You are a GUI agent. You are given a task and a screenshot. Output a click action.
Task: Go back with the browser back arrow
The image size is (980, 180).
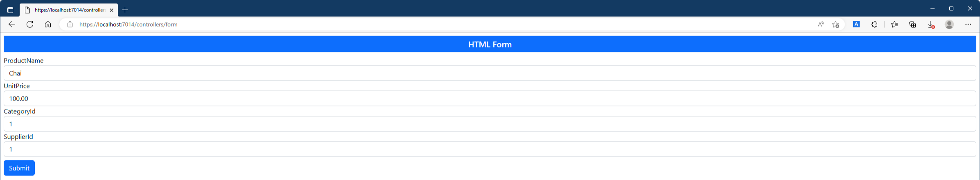point(12,25)
